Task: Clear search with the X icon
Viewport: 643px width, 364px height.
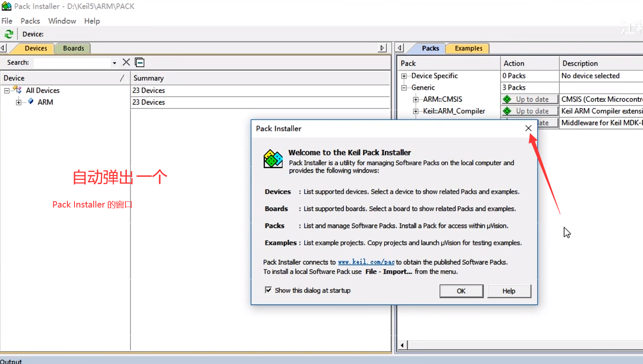Action: [126, 62]
